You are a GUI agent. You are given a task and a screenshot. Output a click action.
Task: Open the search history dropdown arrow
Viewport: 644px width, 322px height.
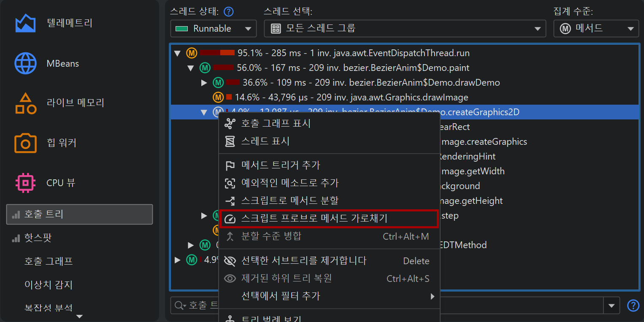tap(612, 305)
